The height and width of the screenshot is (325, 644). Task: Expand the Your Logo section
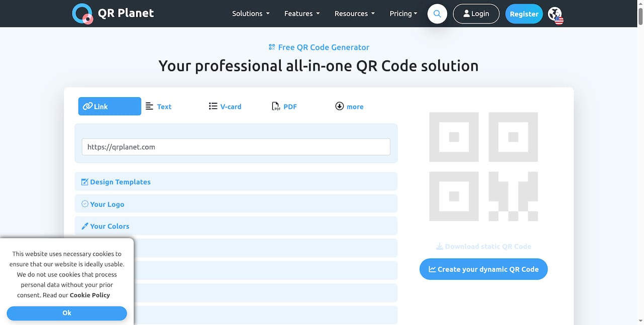[236, 204]
